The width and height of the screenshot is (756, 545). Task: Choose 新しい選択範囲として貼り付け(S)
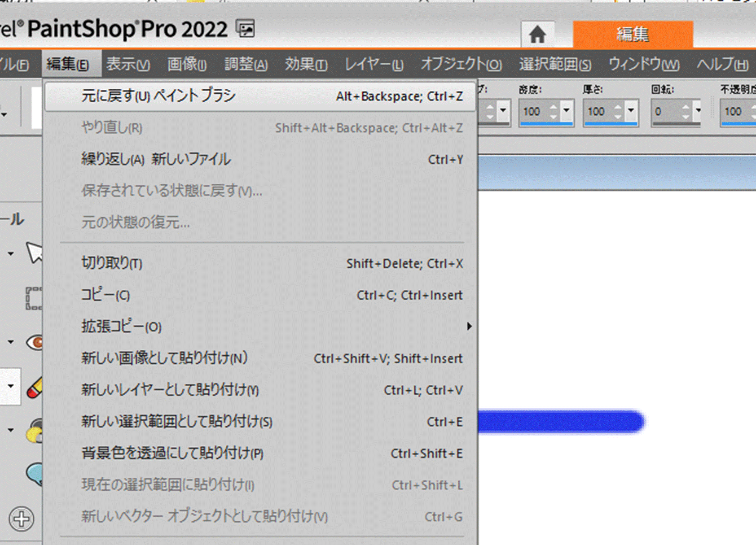point(260,421)
